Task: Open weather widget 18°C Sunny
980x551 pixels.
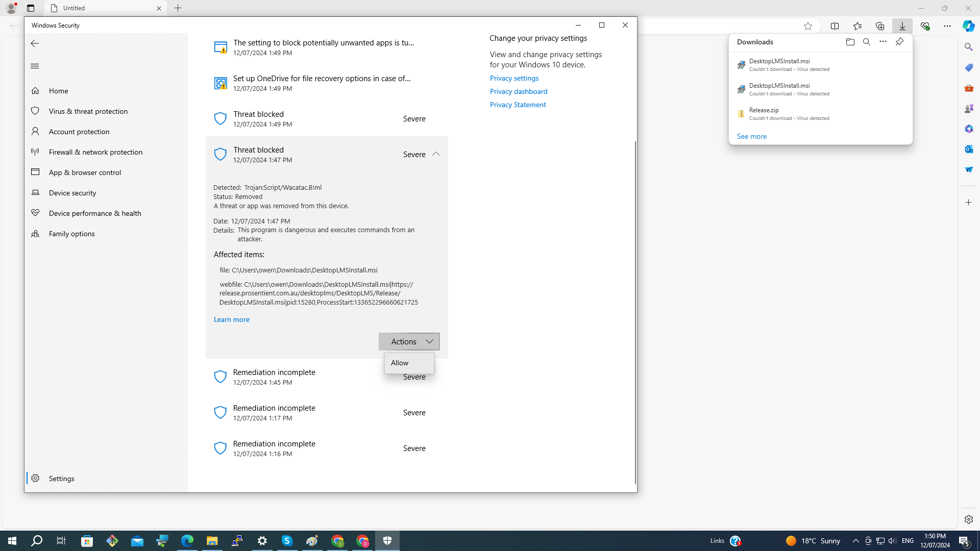Action: tap(813, 541)
